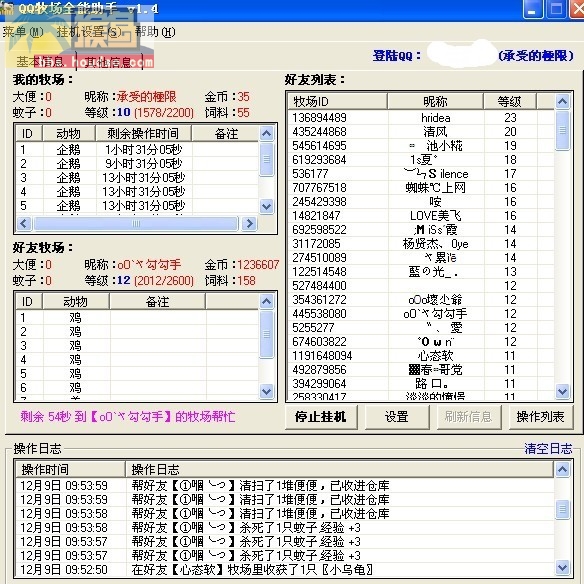This screenshot has width=584, height=584.
Task: Open the 帮助(H) menu
Action: click(155, 32)
